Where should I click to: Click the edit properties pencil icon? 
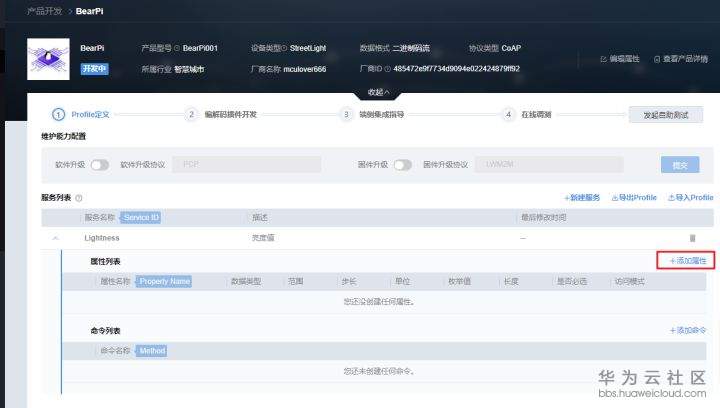click(603, 59)
